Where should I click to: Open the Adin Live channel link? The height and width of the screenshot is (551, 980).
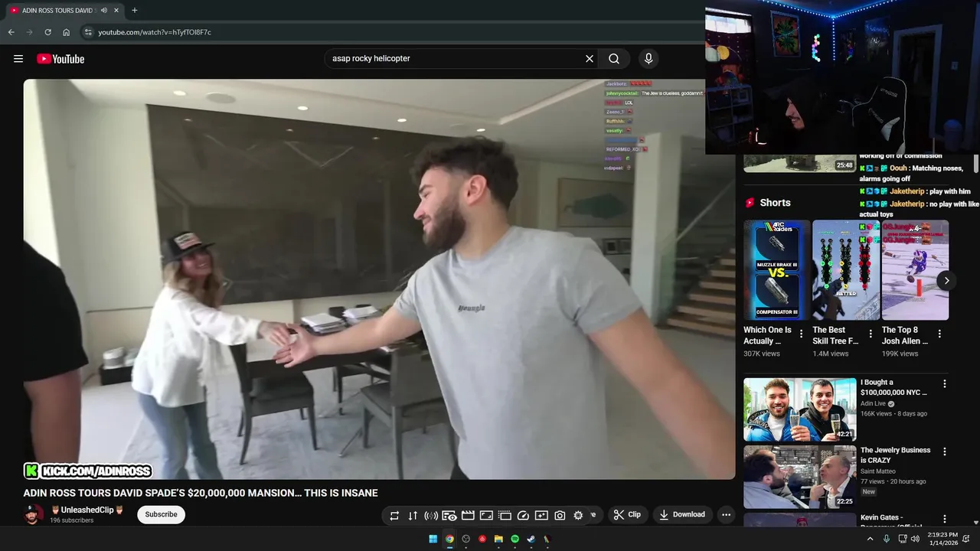click(873, 403)
